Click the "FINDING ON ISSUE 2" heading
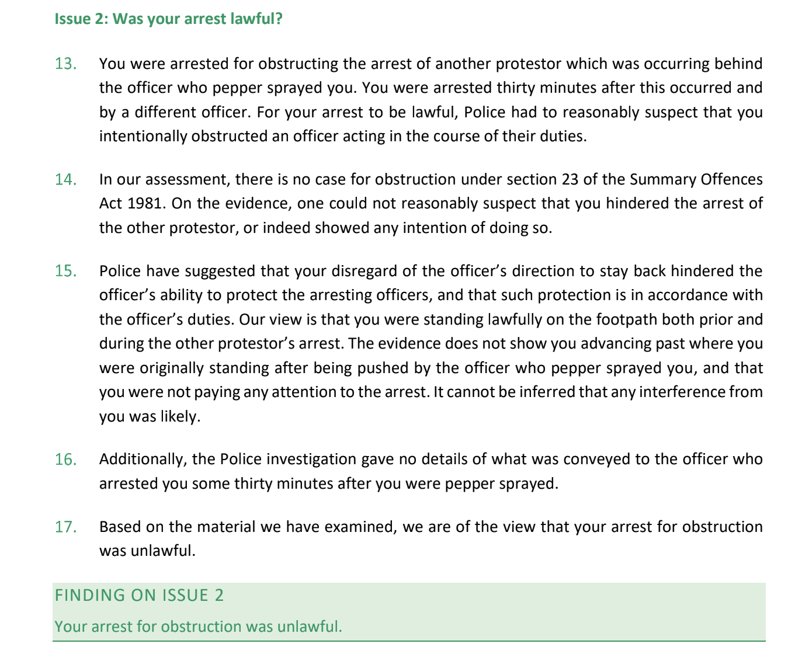 (x=139, y=595)
